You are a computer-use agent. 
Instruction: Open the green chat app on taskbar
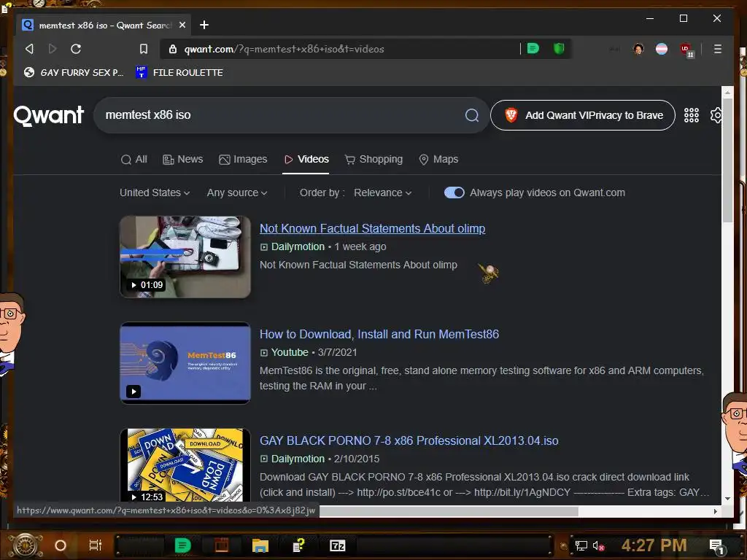pyautogui.click(x=182, y=545)
